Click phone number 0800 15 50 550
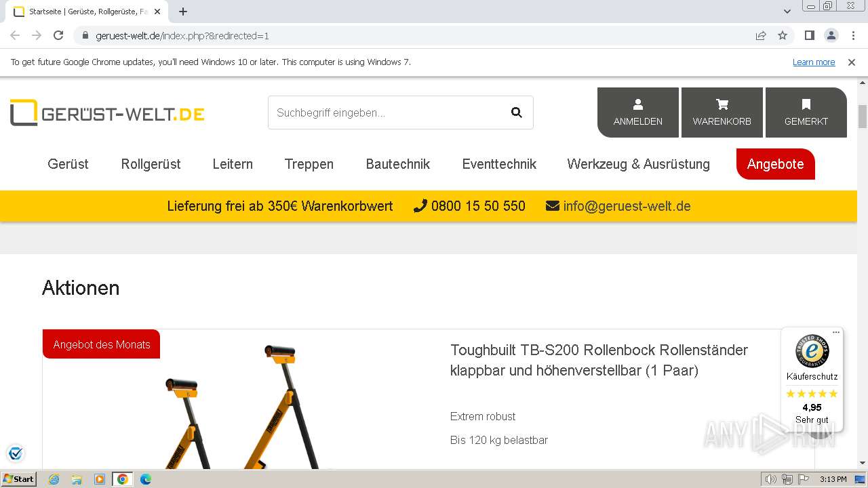 [x=478, y=206]
